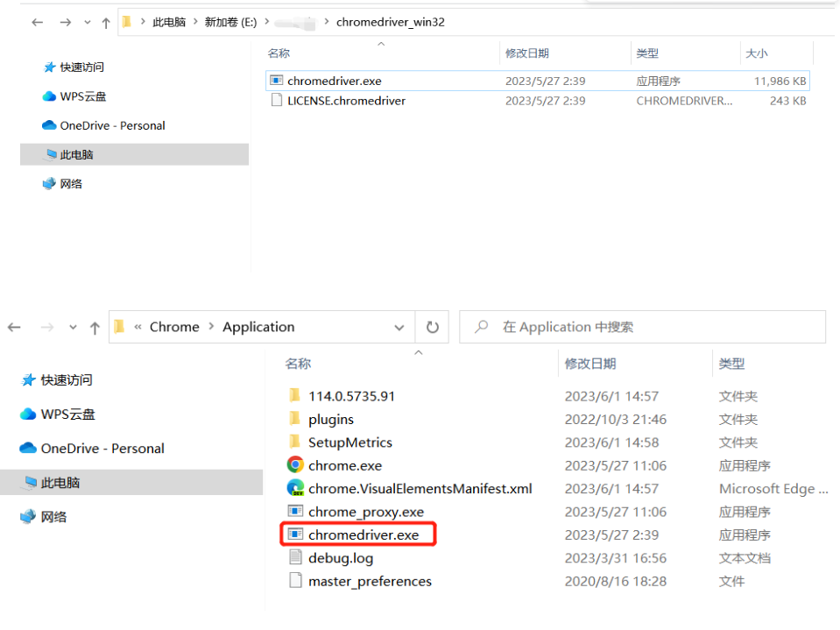This screenshot has width=840, height=630.
Task: Open the plugins folder
Action: [x=331, y=419]
